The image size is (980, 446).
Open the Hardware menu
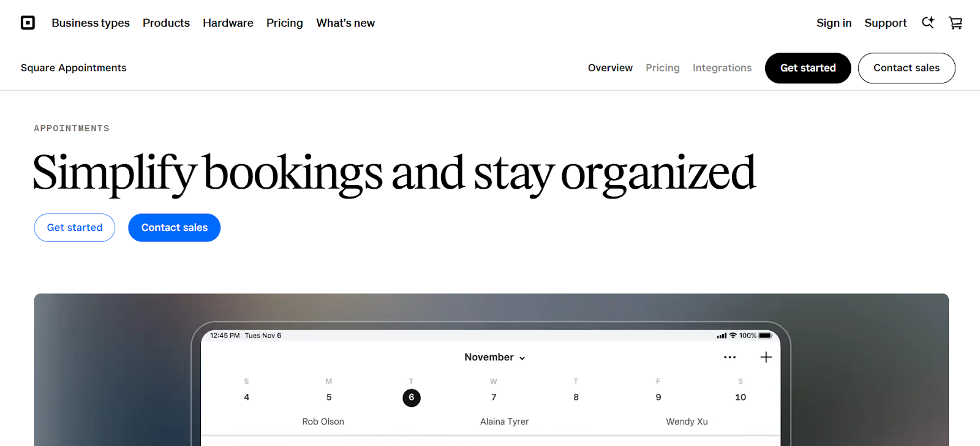(x=228, y=23)
